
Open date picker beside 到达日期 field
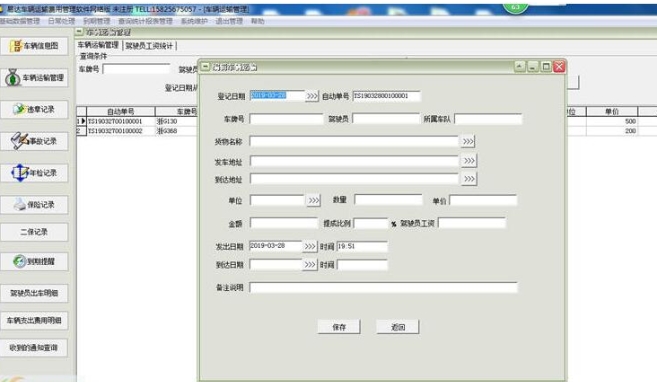(x=310, y=265)
